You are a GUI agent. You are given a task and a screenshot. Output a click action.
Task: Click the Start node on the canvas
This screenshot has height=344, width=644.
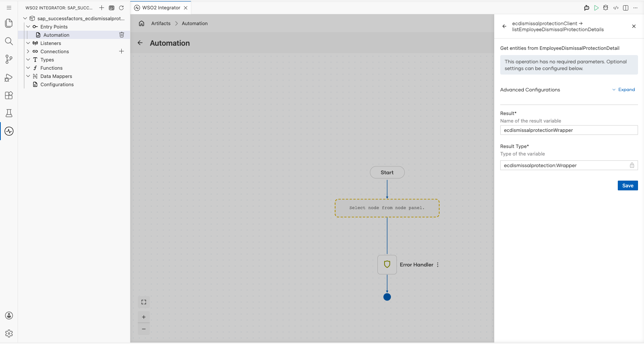pyautogui.click(x=387, y=172)
